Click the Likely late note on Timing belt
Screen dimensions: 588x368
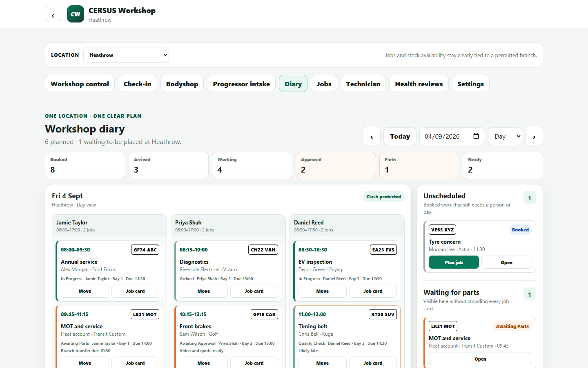click(308, 351)
